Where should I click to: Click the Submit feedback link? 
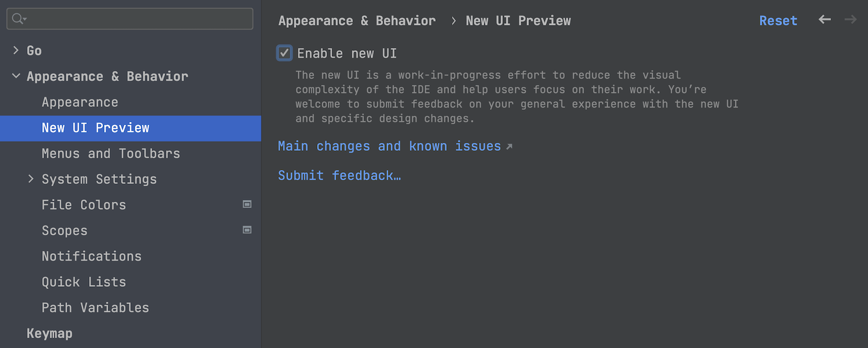(339, 176)
